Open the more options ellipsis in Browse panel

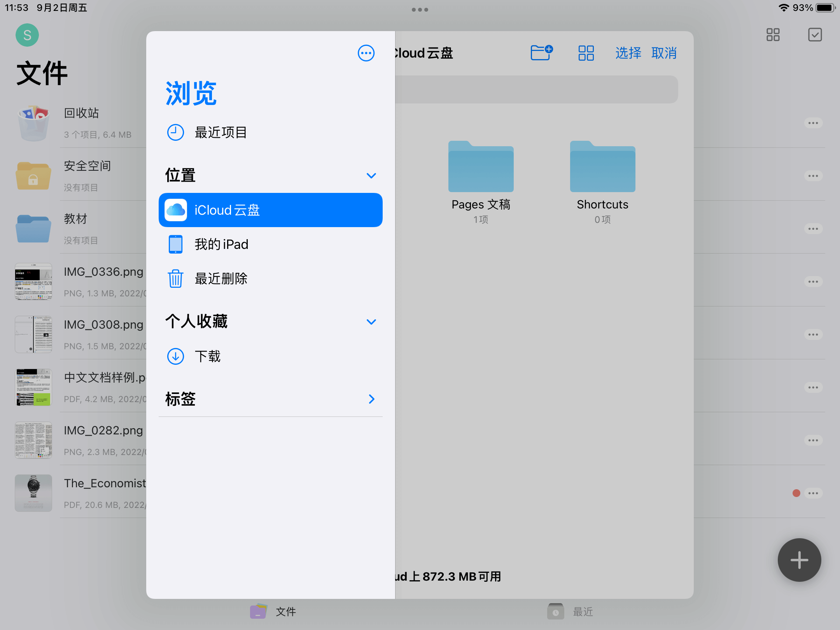366,53
